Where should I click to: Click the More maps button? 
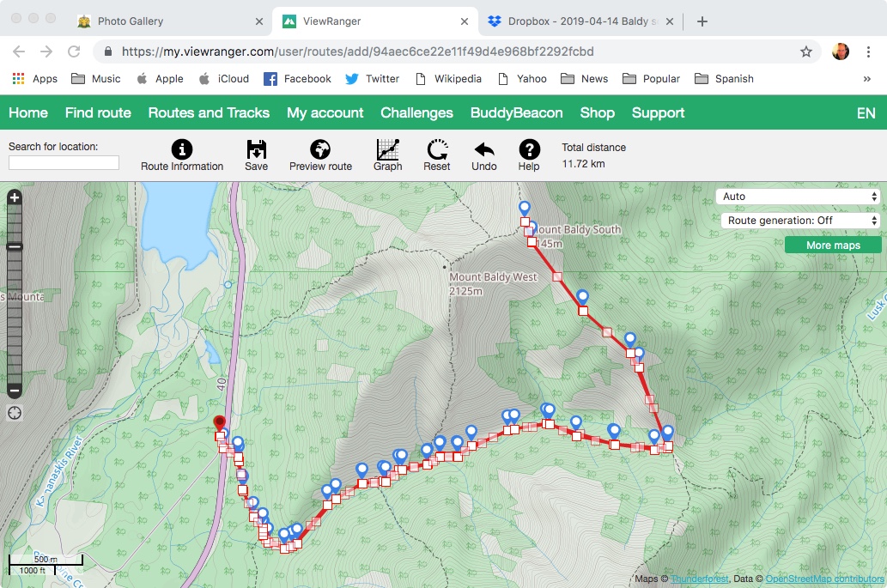(832, 246)
